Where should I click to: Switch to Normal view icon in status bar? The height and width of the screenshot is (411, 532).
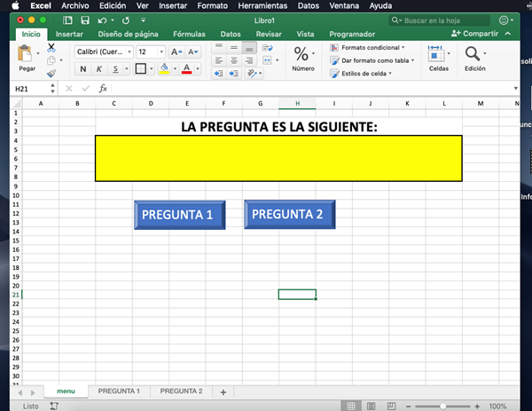click(351, 406)
